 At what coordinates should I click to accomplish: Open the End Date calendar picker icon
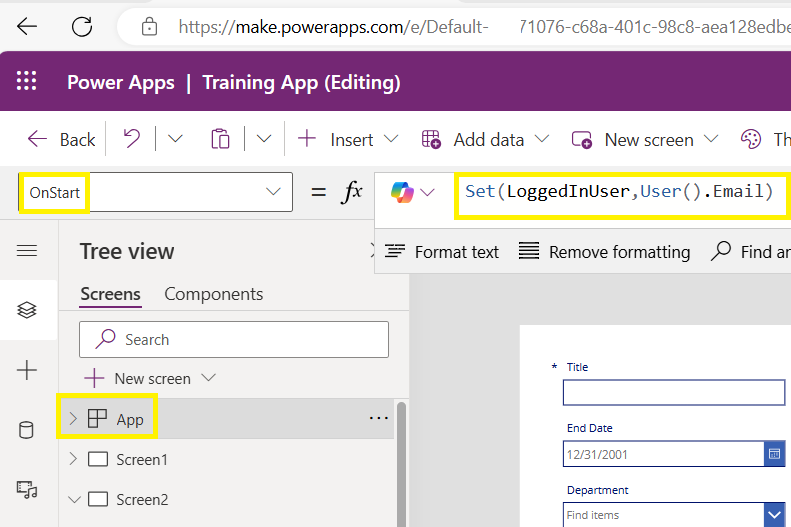(774, 454)
